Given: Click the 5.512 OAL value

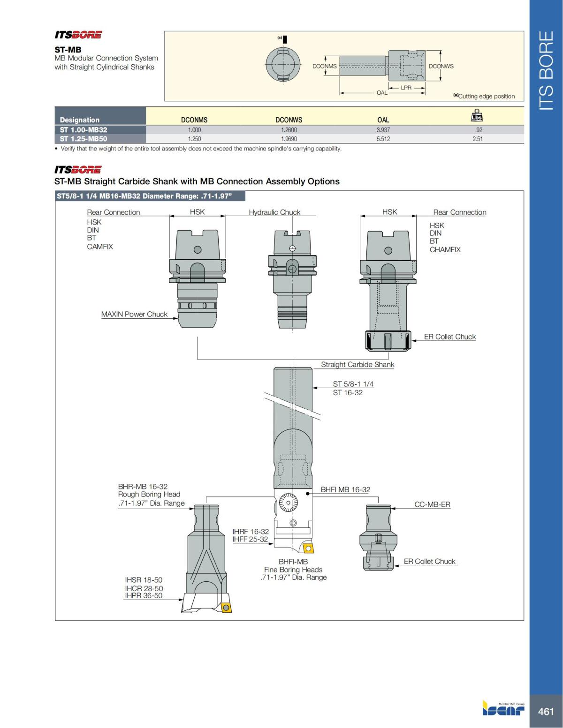Looking at the screenshot, I should pyautogui.click(x=383, y=139).
